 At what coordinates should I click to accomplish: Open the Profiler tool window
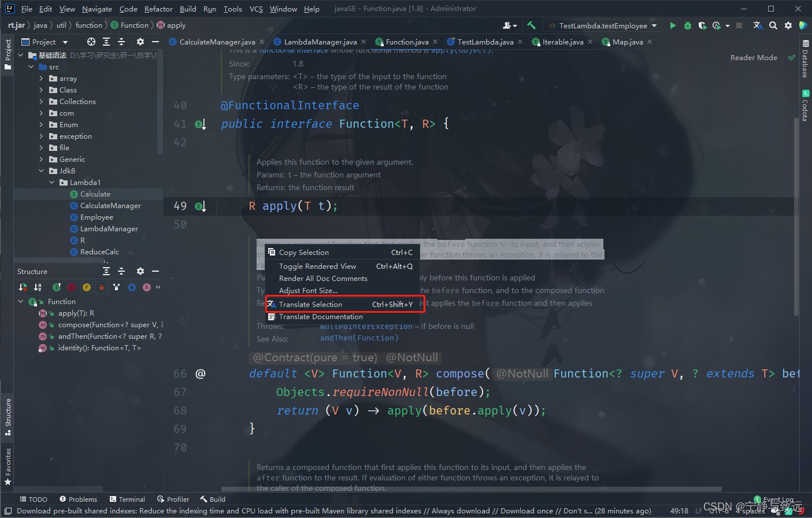click(173, 499)
